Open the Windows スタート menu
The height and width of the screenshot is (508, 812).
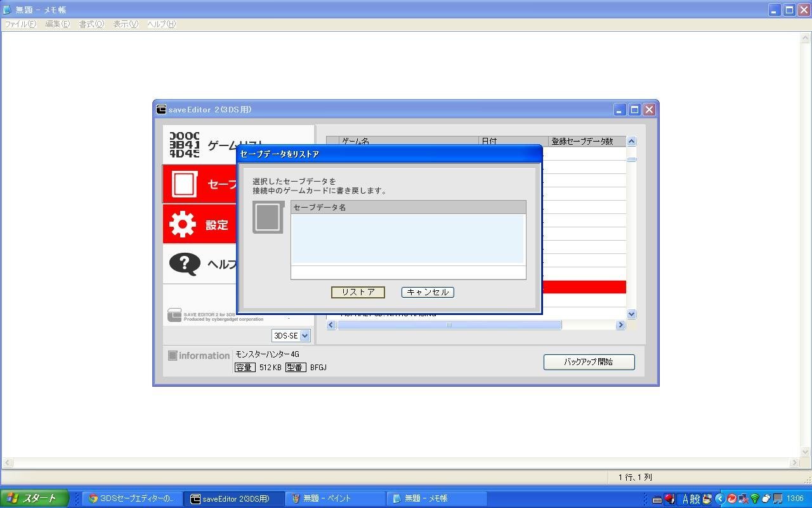tap(32, 498)
